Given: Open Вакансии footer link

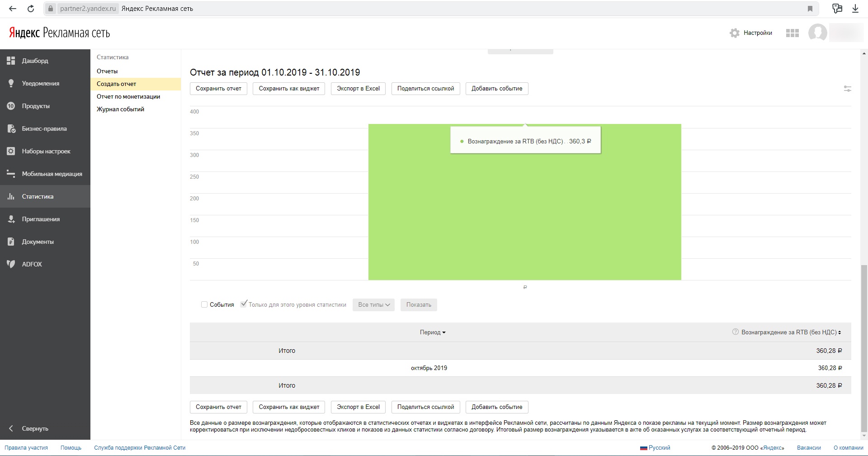Looking at the screenshot, I should coord(809,448).
